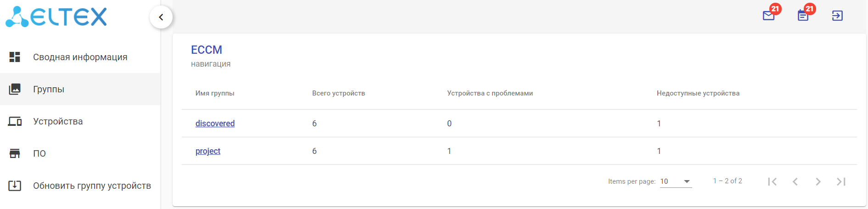Open Обновить группу устройств menu item
The height and width of the screenshot is (209, 868).
click(92, 186)
